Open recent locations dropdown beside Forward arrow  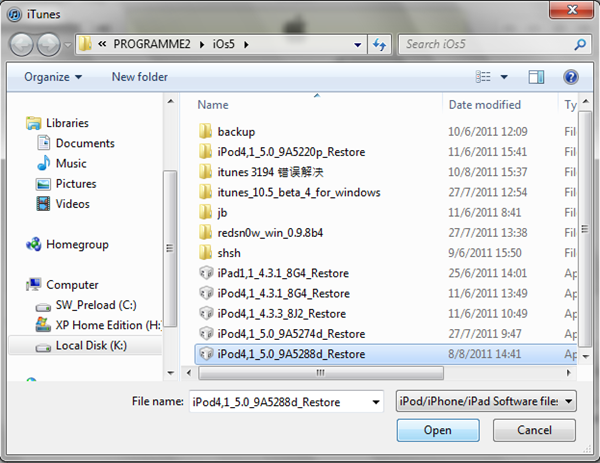(x=67, y=45)
